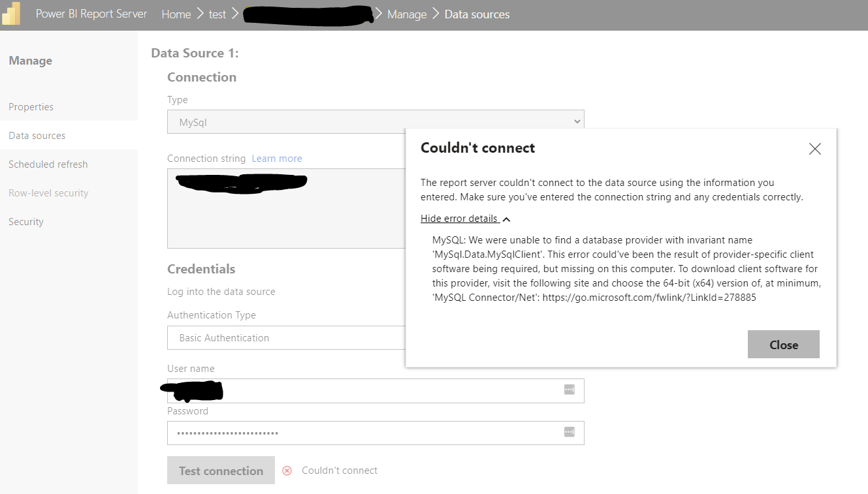Close the Couldn't connect dialog with X

[x=814, y=149]
